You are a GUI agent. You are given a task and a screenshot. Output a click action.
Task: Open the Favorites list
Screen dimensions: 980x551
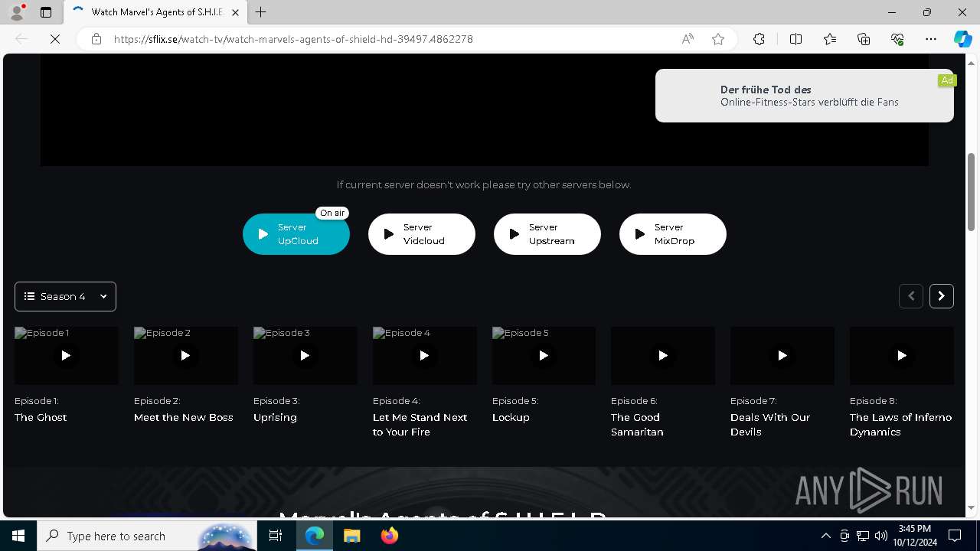pos(830,39)
